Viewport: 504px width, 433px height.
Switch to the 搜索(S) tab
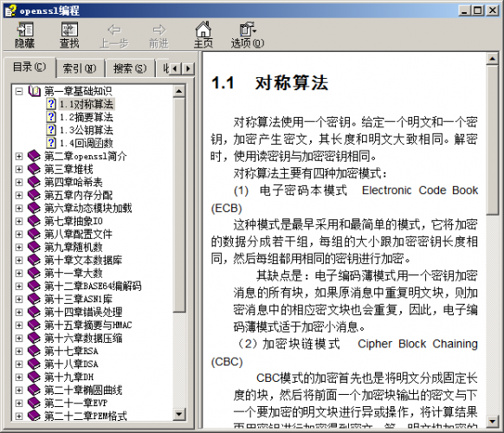(x=130, y=68)
